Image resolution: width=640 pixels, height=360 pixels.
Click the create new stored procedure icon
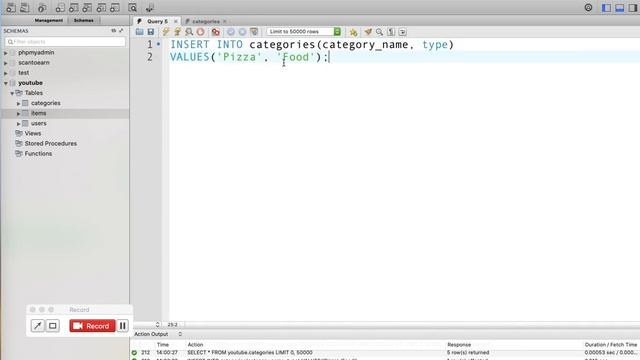click(x=101, y=7)
